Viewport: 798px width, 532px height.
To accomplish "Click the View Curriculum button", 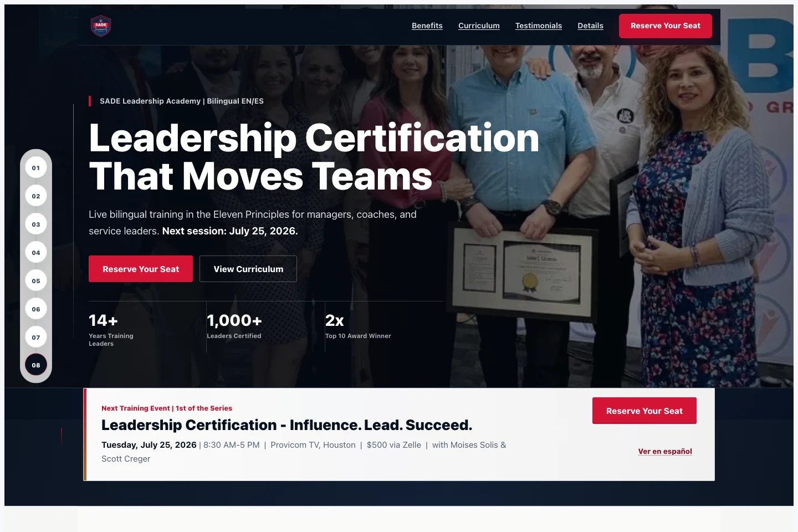I will pyautogui.click(x=248, y=269).
